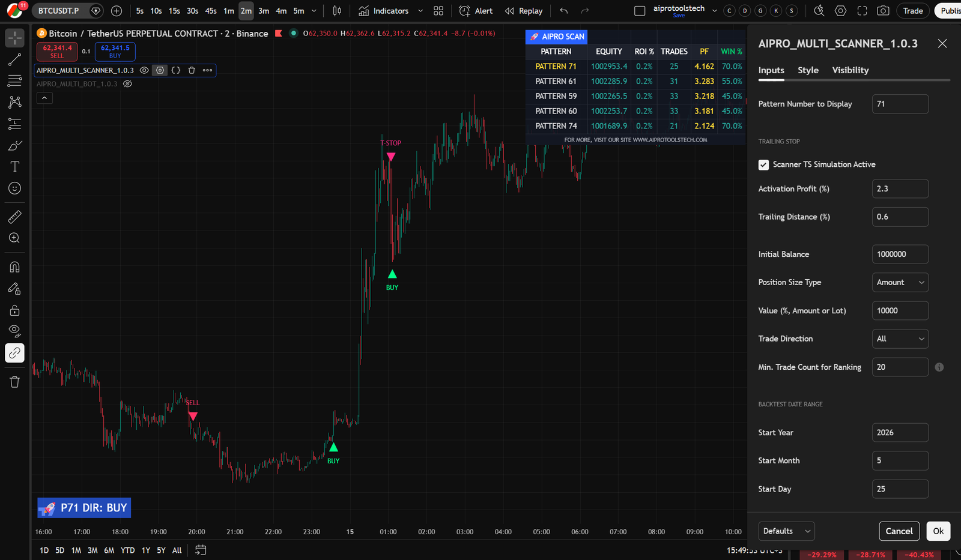Screen dimensions: 961x560
Task: Open the Trade panel button
Action: pos(913,11)
